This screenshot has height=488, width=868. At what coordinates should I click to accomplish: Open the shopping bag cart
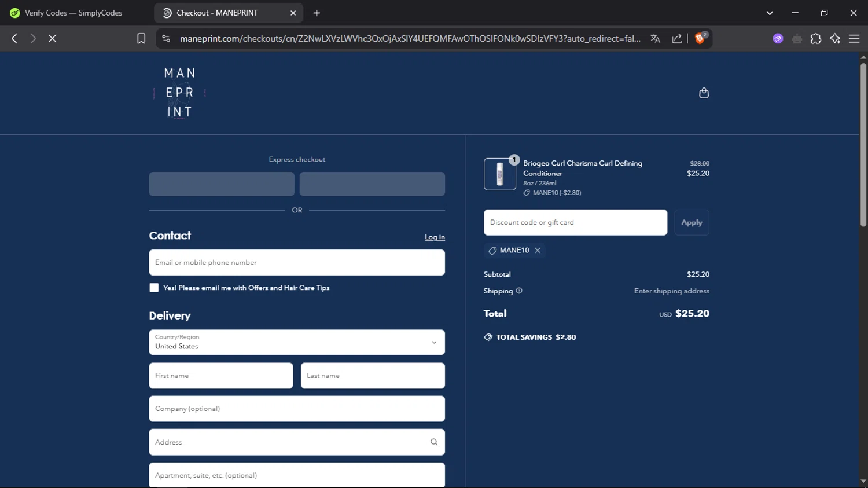coord(704,93)
